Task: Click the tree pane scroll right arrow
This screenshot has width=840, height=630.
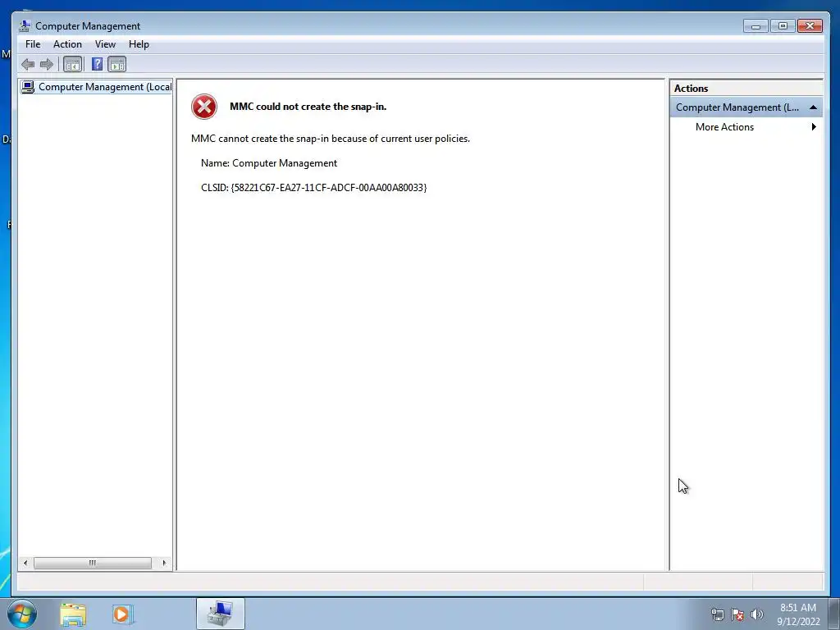Action: [x=164, y=563]
